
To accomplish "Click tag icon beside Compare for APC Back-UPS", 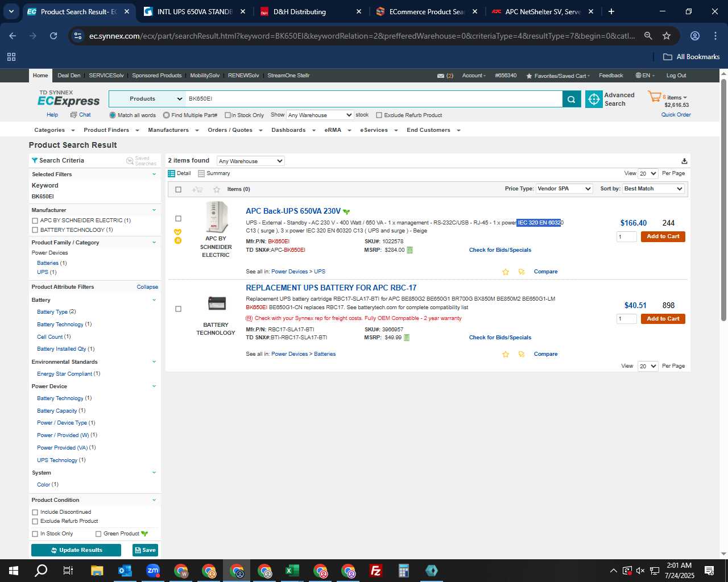I will (522, 272).
